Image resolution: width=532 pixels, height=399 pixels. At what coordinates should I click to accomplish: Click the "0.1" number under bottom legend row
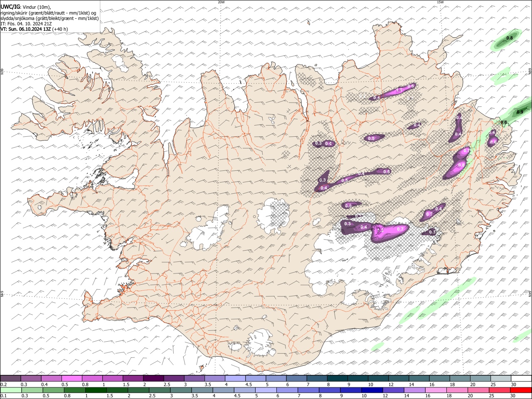pyautogui.click(x=3, y=396)
